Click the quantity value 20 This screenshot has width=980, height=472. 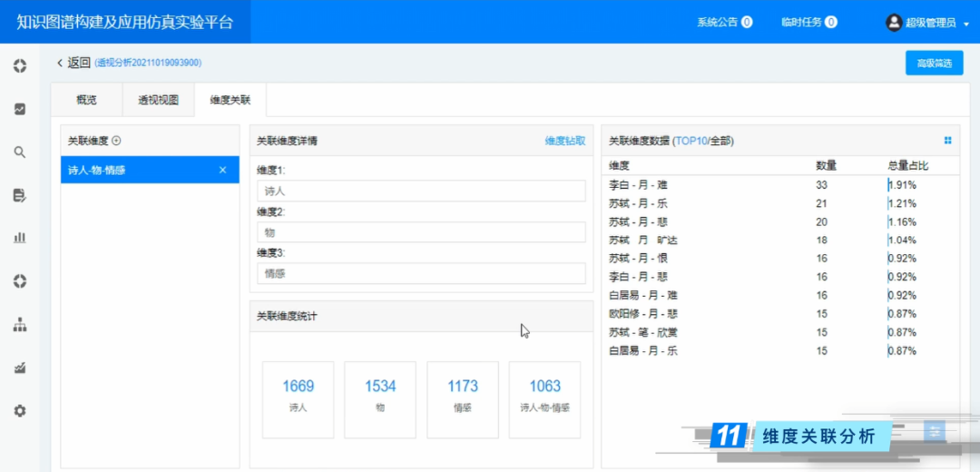point(821,222)
